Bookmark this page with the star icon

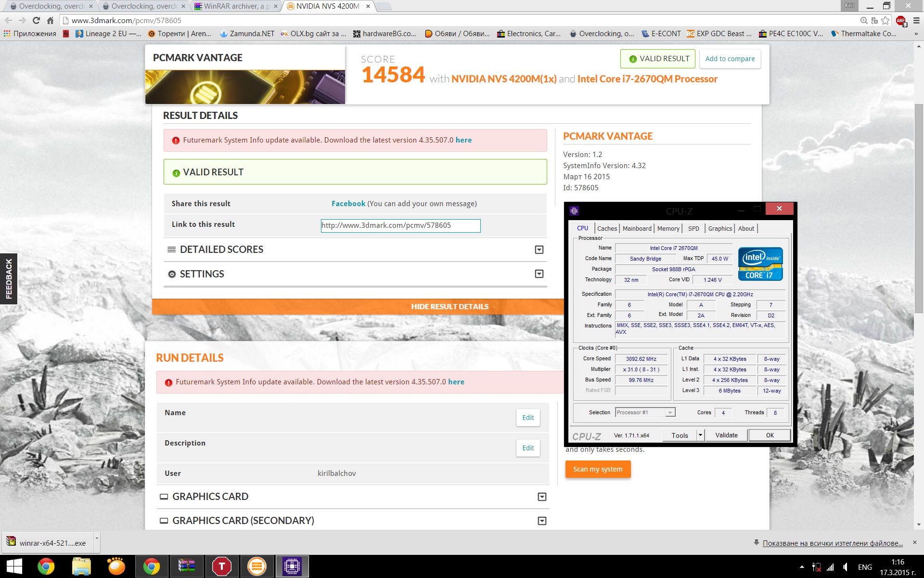tap(885, 20)
